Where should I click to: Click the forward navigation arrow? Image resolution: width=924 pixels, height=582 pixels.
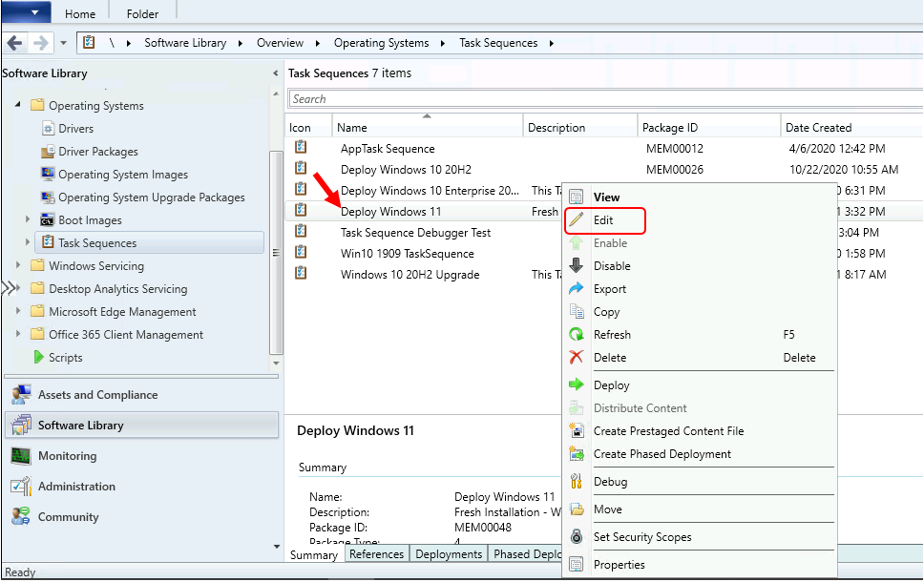point(41,43)
